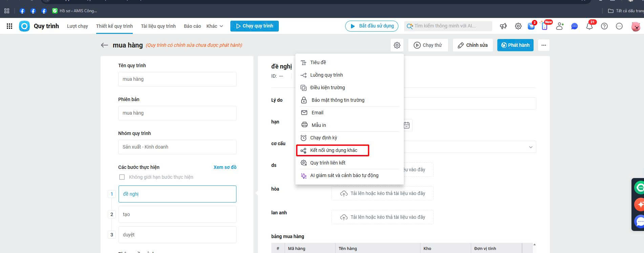The image size is (644, 253).
Task: Click the Quy trình app logo
Action: pyautogui.click(x=24, y=26)
